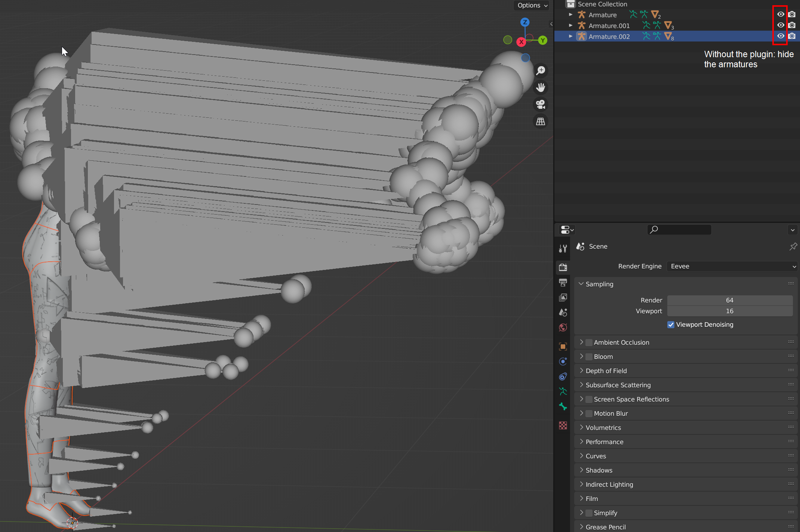Open the Object Data armature properties tab
800x532 pixels.
pos(563,391)
